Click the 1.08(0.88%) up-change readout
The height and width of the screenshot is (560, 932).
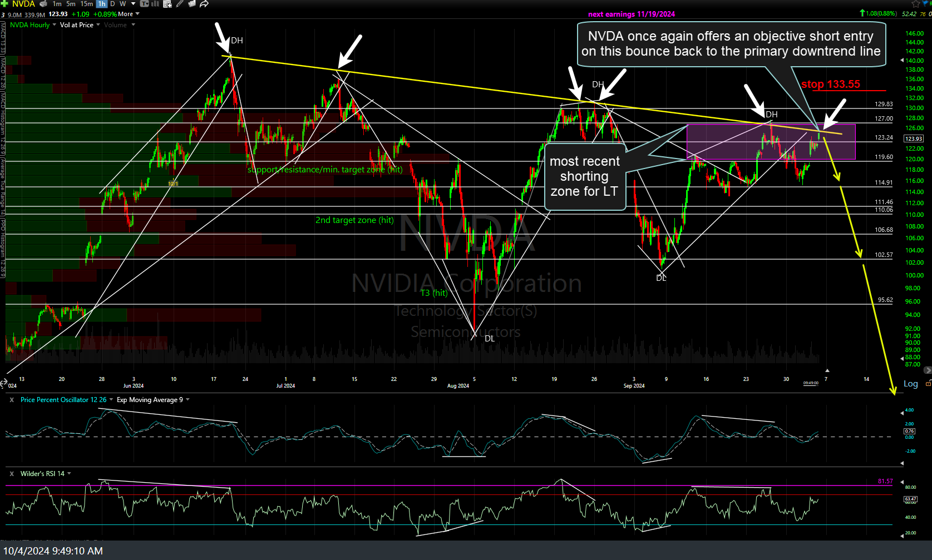point(881,13)
